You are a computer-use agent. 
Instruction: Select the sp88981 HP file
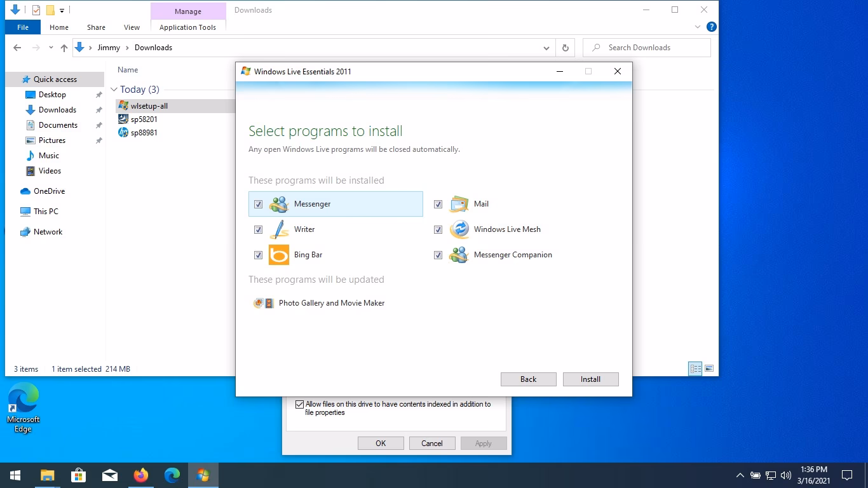138,133
